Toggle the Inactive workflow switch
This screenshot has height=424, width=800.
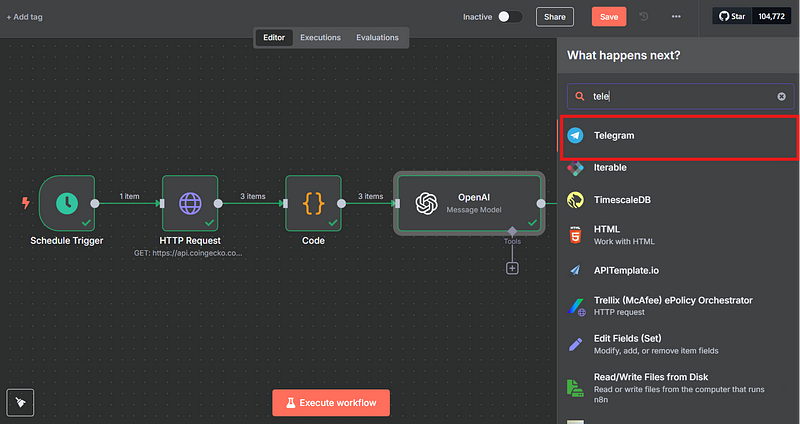click(510, 16)
